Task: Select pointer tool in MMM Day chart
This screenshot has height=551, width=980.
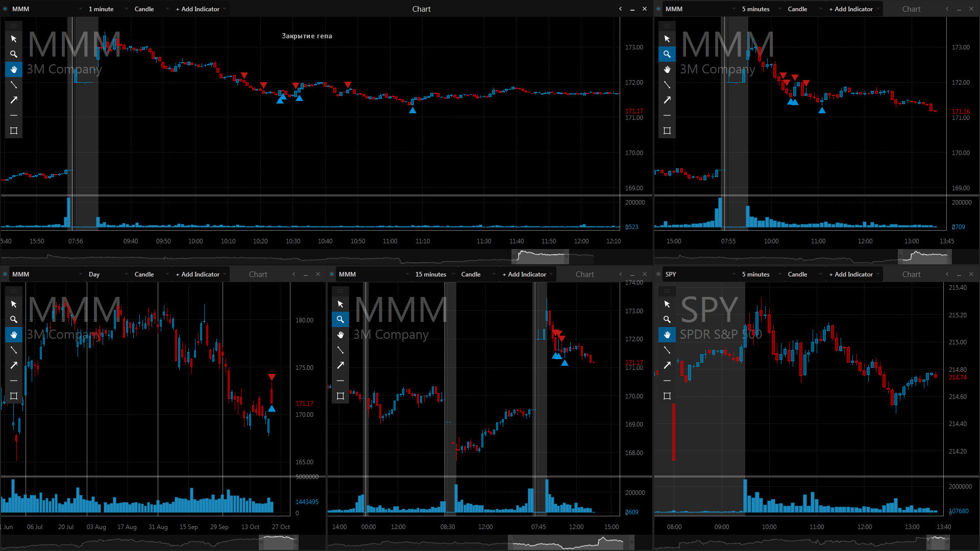Action: click(14, 304)
